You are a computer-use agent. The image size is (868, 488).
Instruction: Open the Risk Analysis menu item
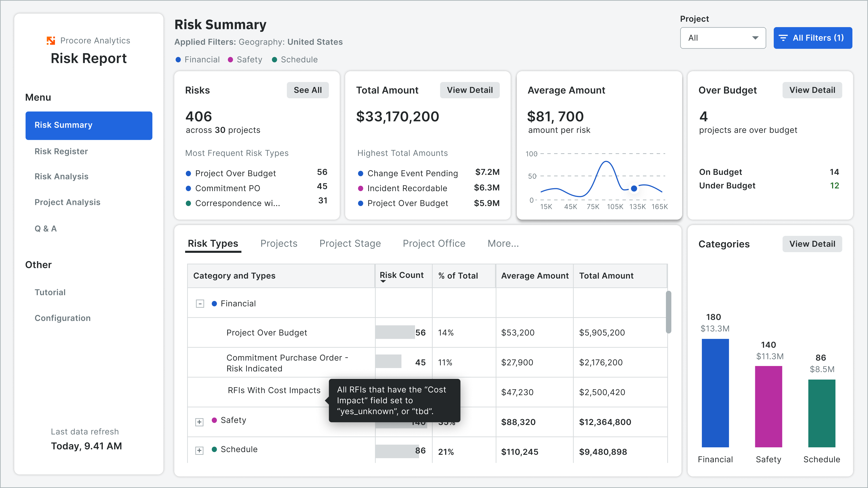(62, 176)
